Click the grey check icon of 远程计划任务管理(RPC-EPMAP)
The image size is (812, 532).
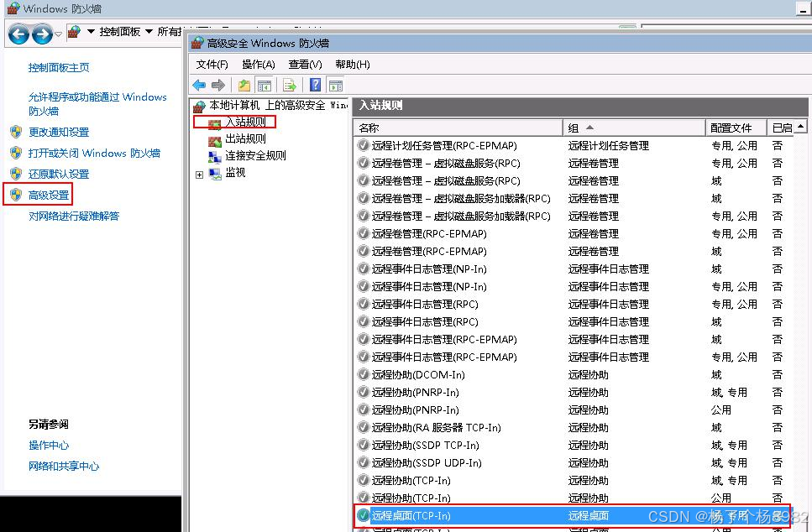click(364, 145)
